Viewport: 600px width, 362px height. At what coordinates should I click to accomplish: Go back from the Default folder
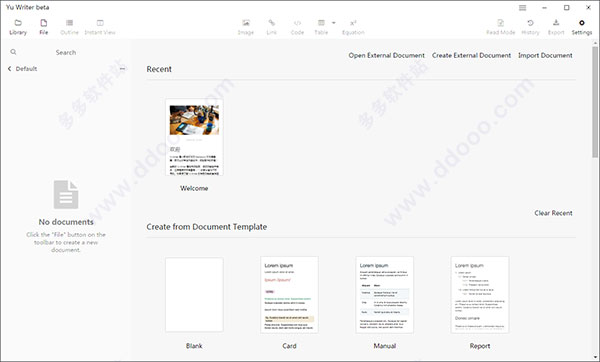(x=10, y=69)
